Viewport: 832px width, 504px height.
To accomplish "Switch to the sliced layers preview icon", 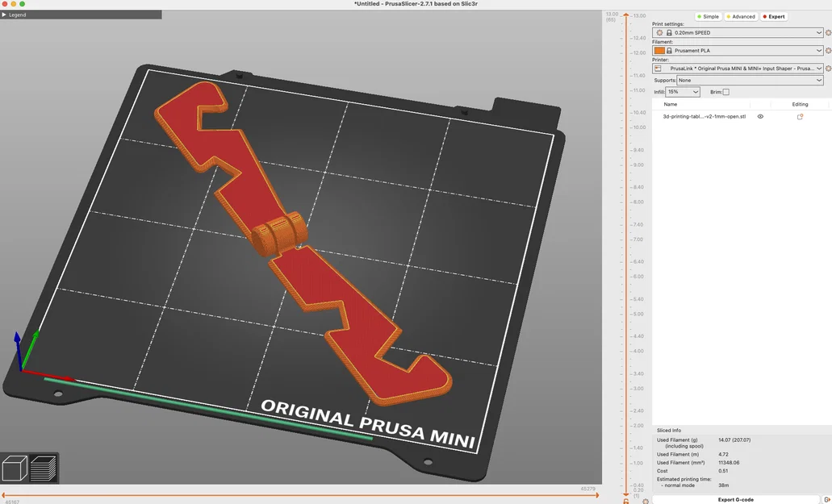I will click(x=44, y=469).
